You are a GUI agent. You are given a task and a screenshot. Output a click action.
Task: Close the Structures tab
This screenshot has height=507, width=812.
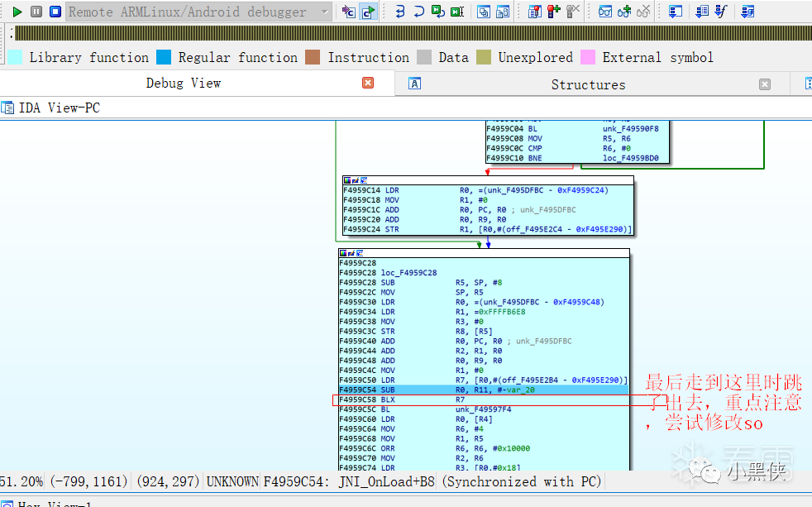pyautogui.click(x=765, y=84)
